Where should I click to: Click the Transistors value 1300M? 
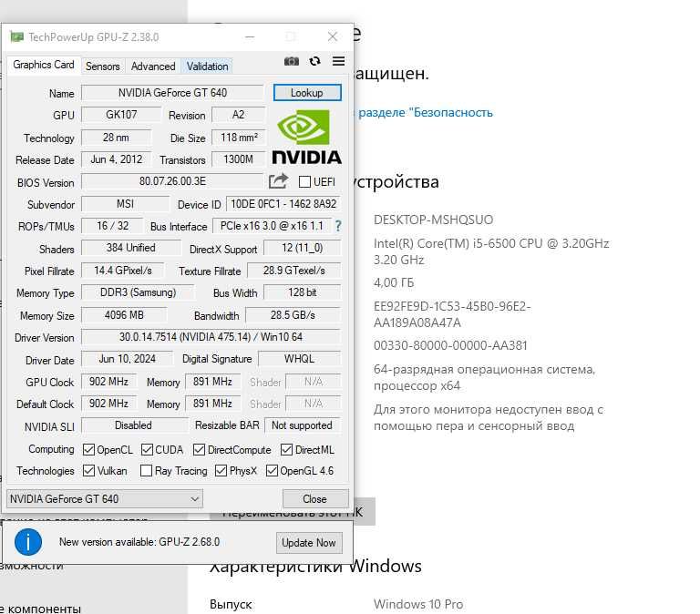pos(238,159)
